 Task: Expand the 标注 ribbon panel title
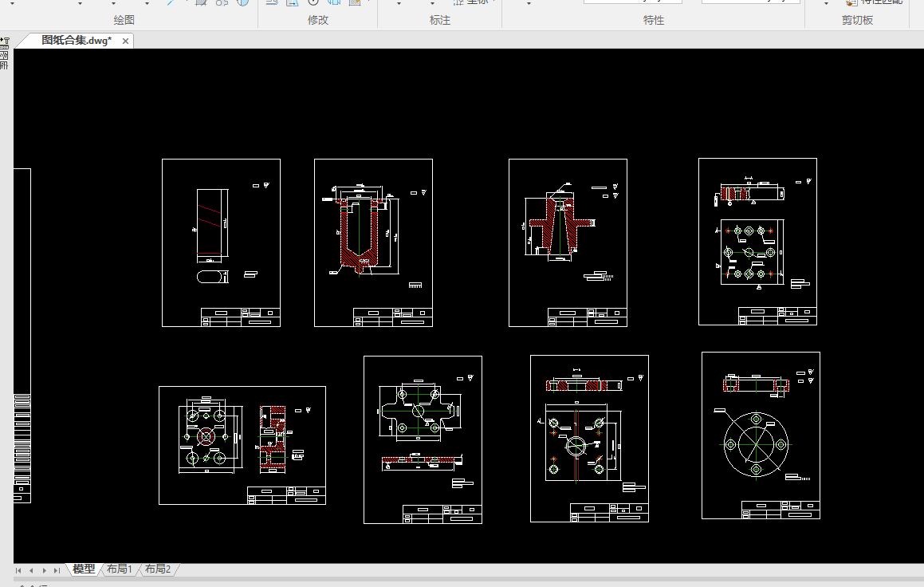click(x=439, y=20)
